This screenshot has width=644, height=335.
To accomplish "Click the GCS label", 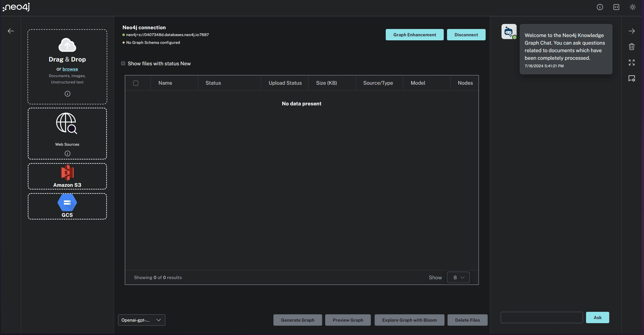I will [67, 215].
